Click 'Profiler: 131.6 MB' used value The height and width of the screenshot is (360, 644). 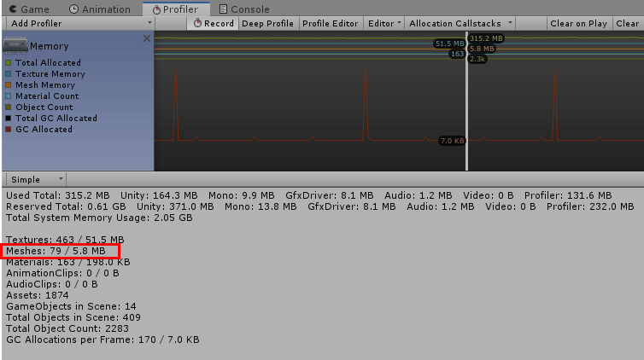568,195
